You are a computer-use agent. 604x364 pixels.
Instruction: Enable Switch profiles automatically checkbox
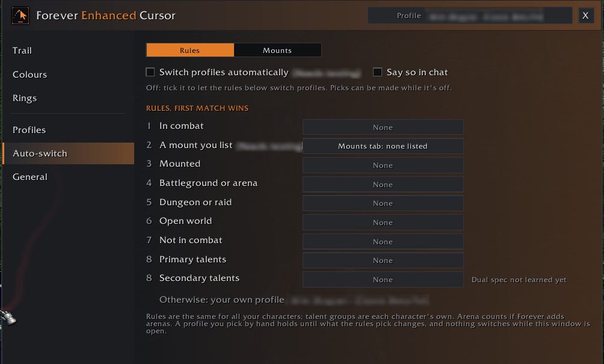click(150, 72)
